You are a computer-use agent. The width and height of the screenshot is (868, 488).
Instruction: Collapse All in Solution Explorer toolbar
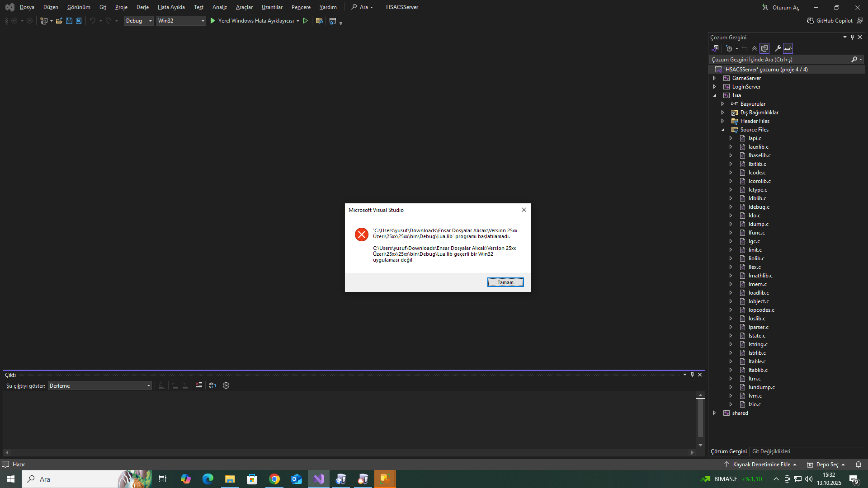click(x=755, y=48)
